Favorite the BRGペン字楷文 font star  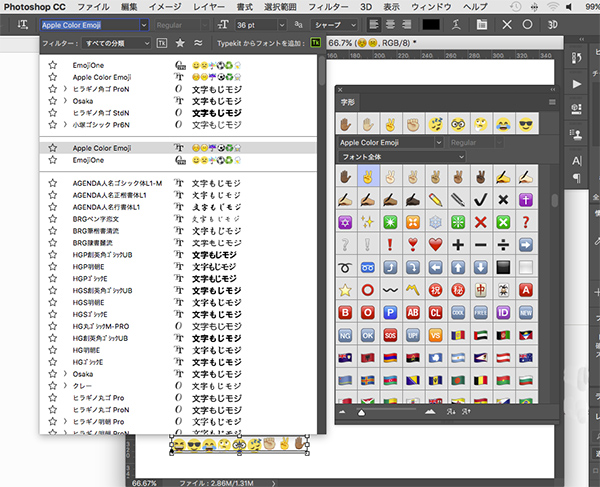tap(53, 219)
